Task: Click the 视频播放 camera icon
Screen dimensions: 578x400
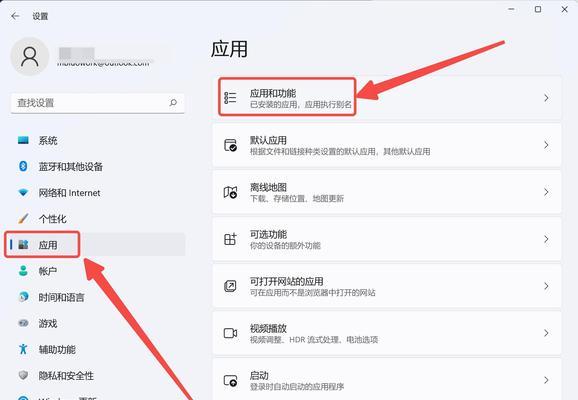Action: click(x=230, y=333)
